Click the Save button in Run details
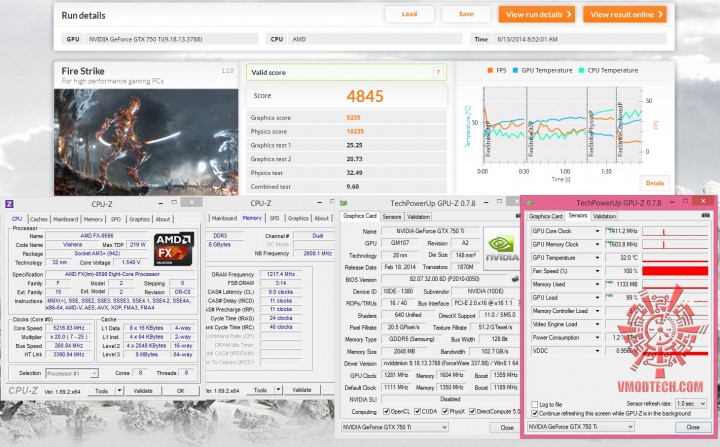 (466, 14)
